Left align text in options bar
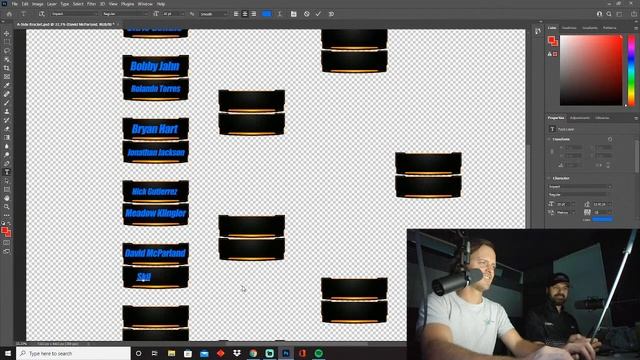 click(236, 14)
